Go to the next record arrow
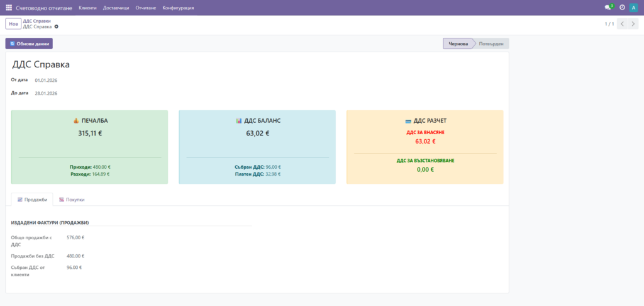The image size is (644, 306). tap(633, 24)
